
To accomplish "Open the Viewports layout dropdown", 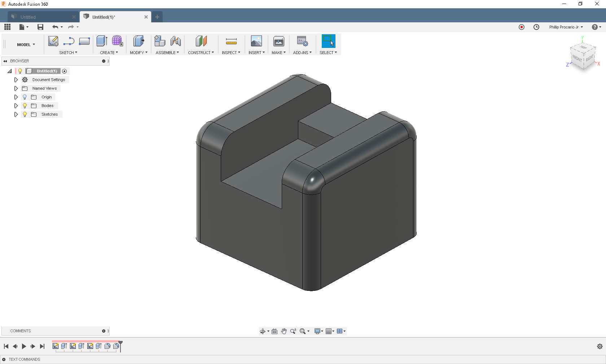I will pyautogui.click(x=341, y=331).
